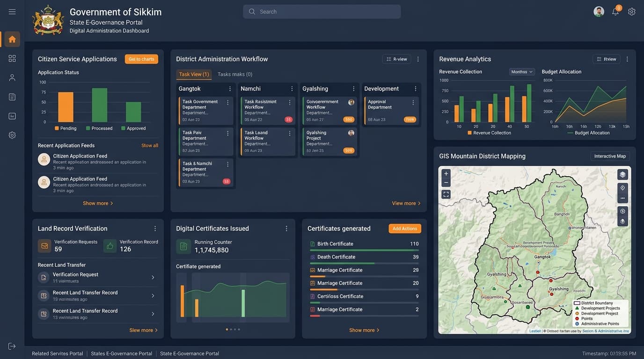Click View more in workflow panel

[406, 203]
